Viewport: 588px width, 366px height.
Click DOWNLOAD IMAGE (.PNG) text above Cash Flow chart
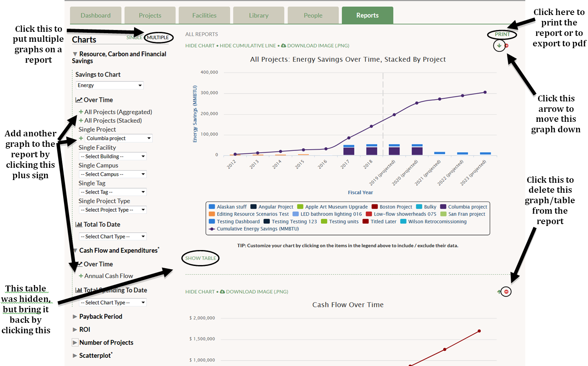tap(257, 291)
